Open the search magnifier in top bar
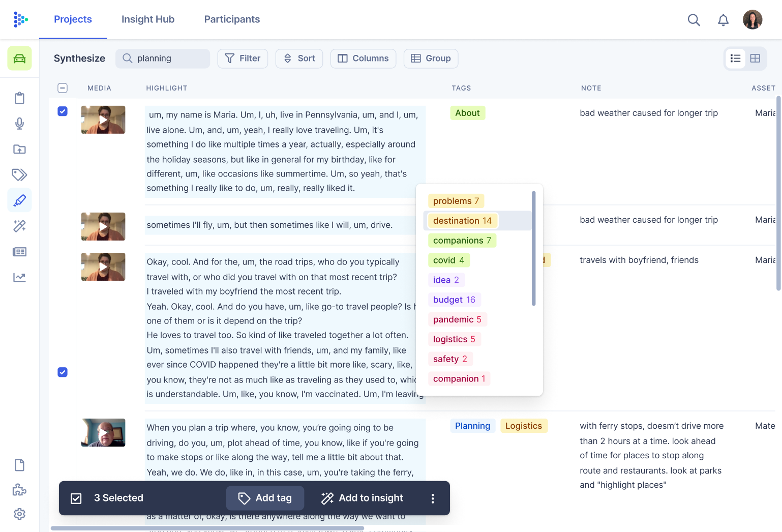The width and height of the screenshot is (782, 532). (x=694, y=20)
